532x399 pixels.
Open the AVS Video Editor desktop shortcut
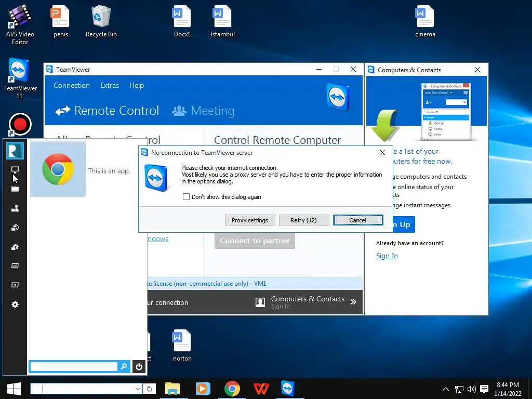(x=20, y=24)
